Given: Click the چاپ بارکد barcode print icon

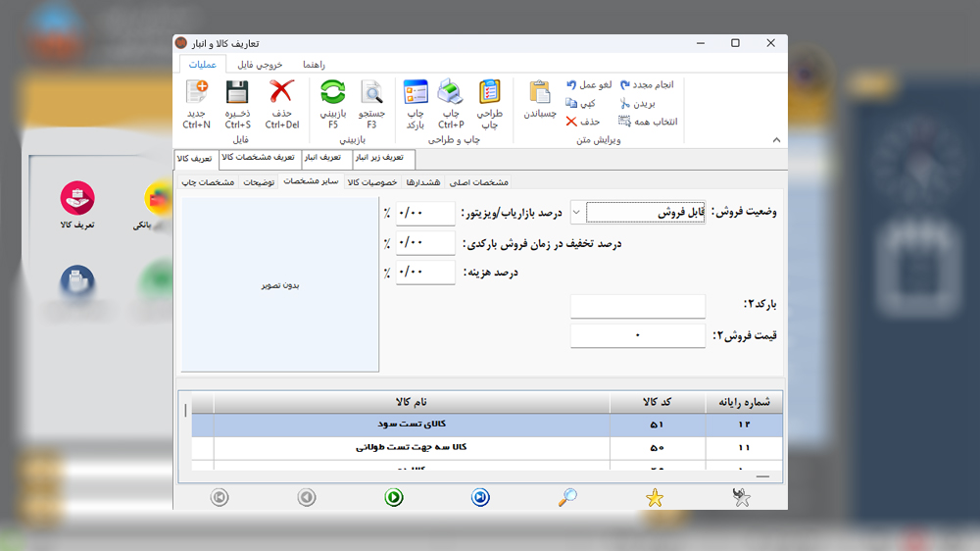Looking at the screenshot, I should point(416,94).
